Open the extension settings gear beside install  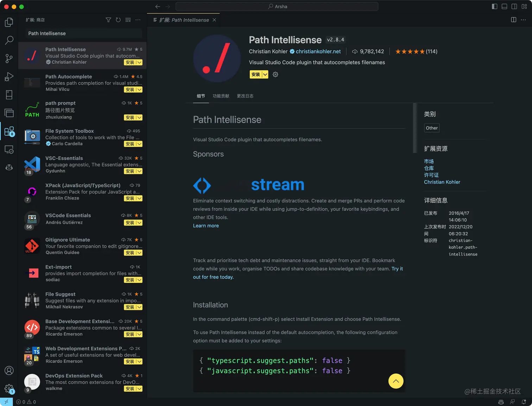point(275,75)
